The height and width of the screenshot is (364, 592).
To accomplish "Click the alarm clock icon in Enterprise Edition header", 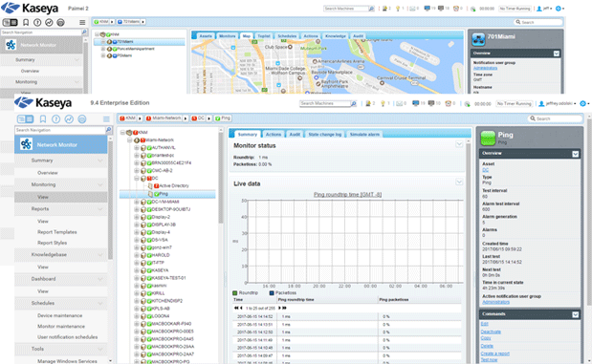I will (x=448, y=103).
